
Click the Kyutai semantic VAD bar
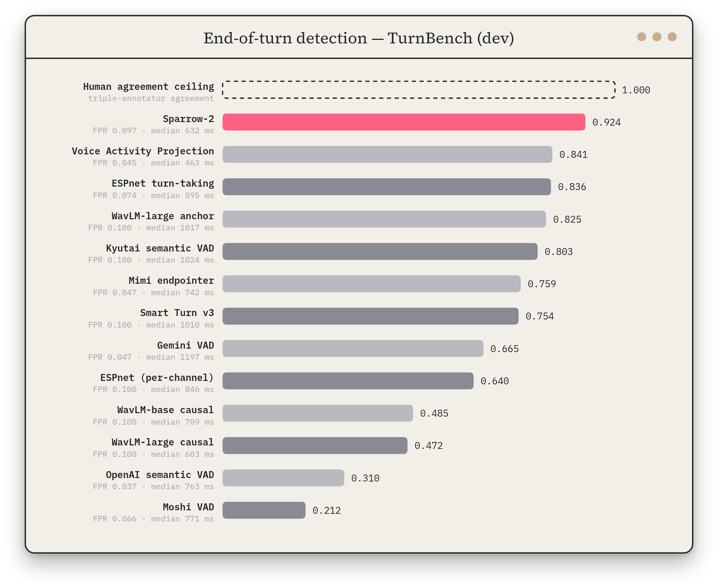pos(380,252)
